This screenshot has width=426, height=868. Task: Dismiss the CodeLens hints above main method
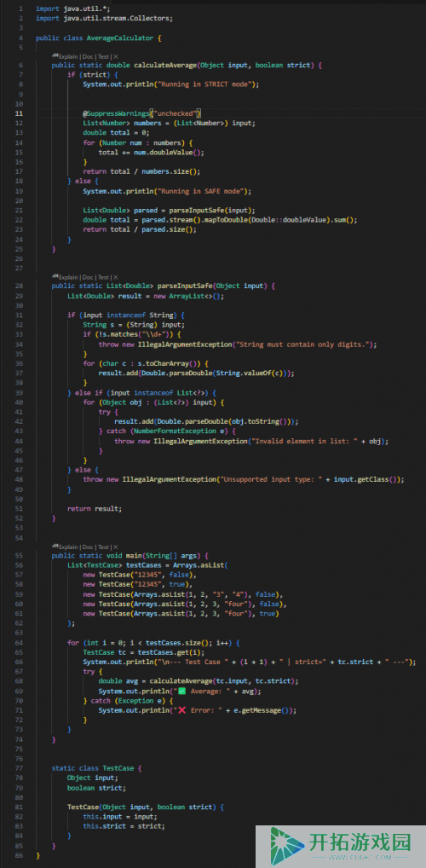coord(116,547)
